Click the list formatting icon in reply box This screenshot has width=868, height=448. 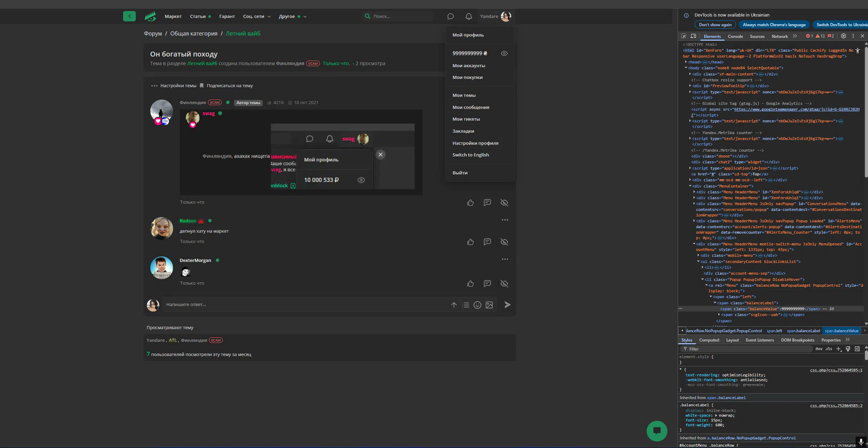point(466,305)
